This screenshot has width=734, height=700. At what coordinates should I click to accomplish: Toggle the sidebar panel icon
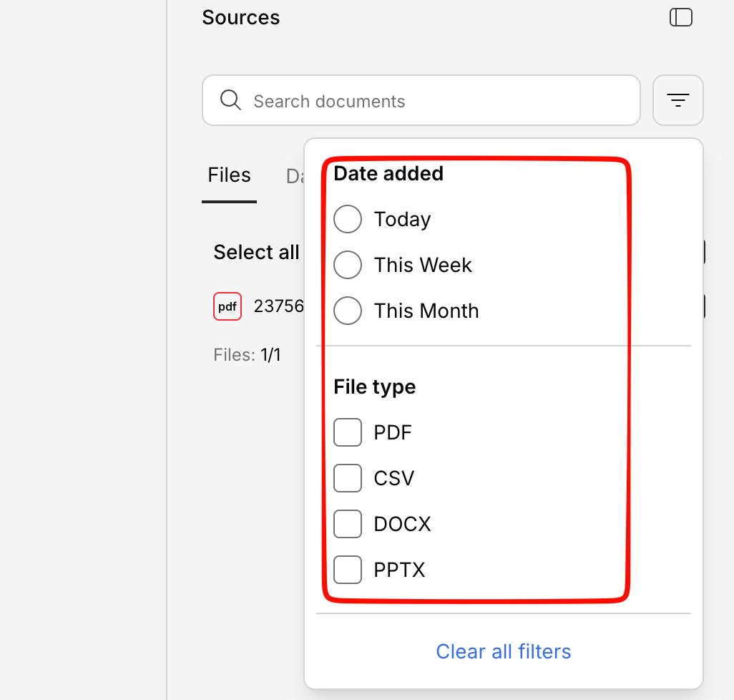click(x=680, y=17)
